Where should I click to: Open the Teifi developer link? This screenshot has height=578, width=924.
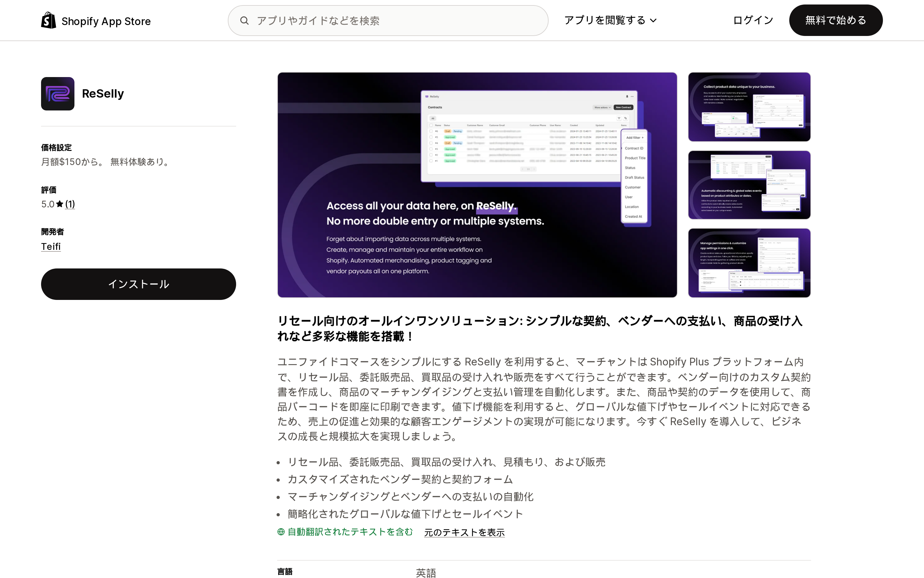point(51,247)
